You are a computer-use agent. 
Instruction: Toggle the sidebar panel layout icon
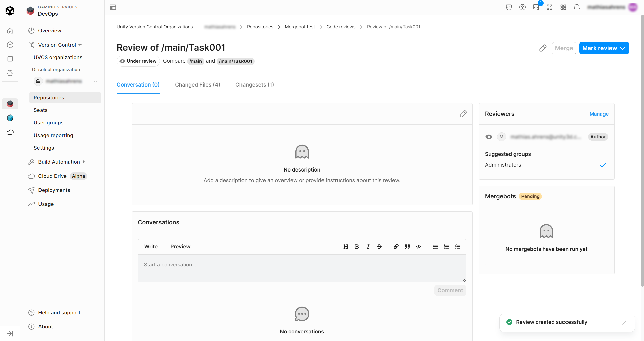point(113,7)
